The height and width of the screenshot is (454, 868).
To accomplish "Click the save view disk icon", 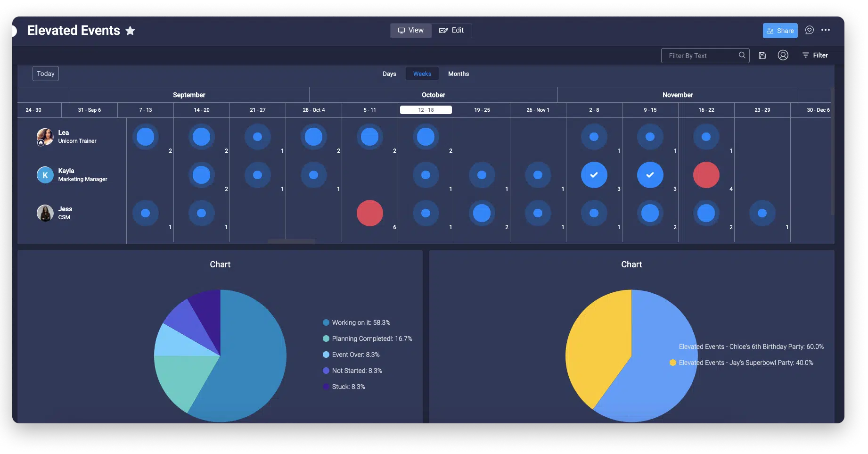I will tap(762, 56).
